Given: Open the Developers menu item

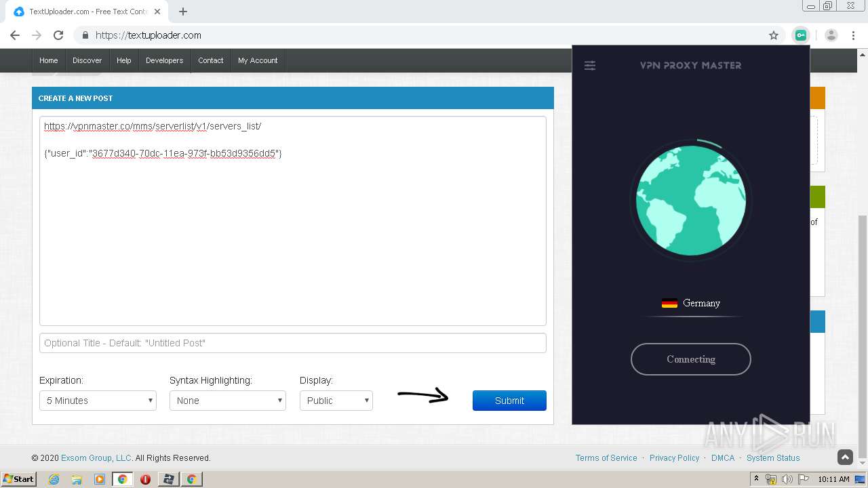Looking at the screenshot, I should (x=165, y=60).
